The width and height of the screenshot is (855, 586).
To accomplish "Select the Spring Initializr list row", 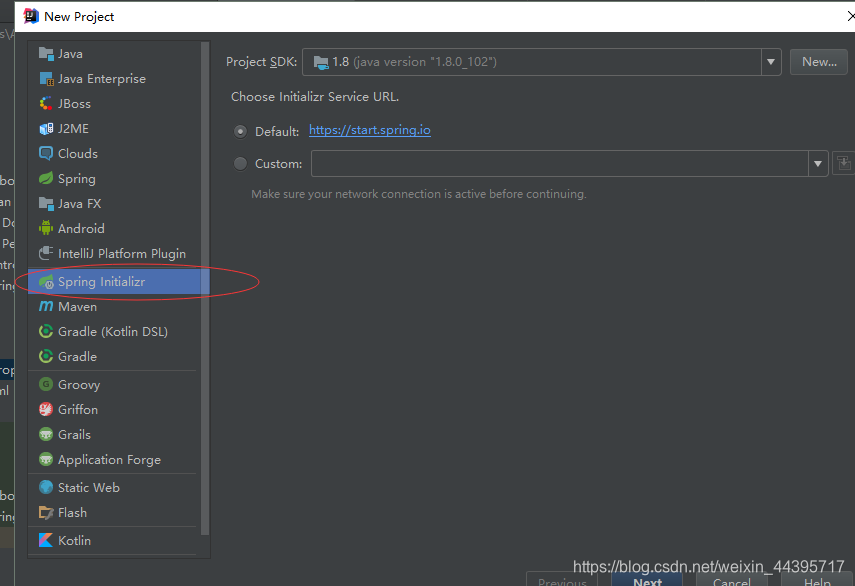I will pos(119,282).
